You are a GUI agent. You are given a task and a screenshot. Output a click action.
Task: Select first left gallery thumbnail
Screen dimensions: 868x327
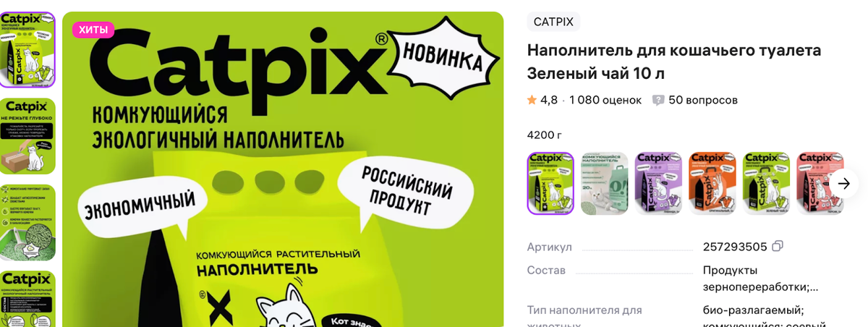[x=27, y=49]
